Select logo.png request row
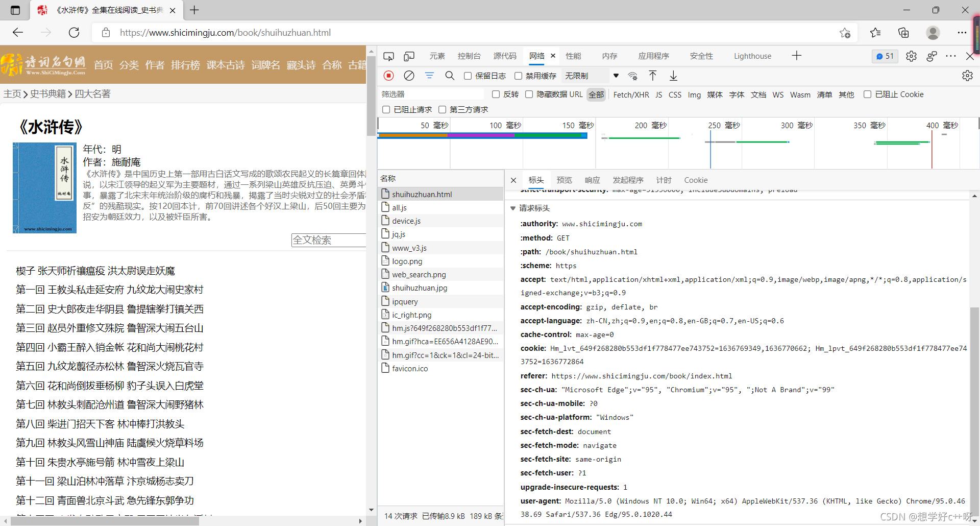Viewport: 980px width, 526px height. click(x=440, y=261)
